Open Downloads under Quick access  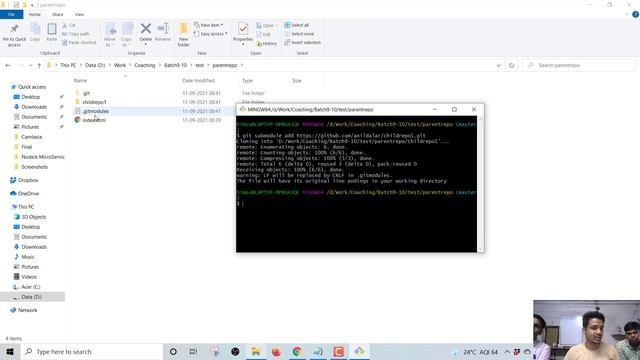point(34,107)
